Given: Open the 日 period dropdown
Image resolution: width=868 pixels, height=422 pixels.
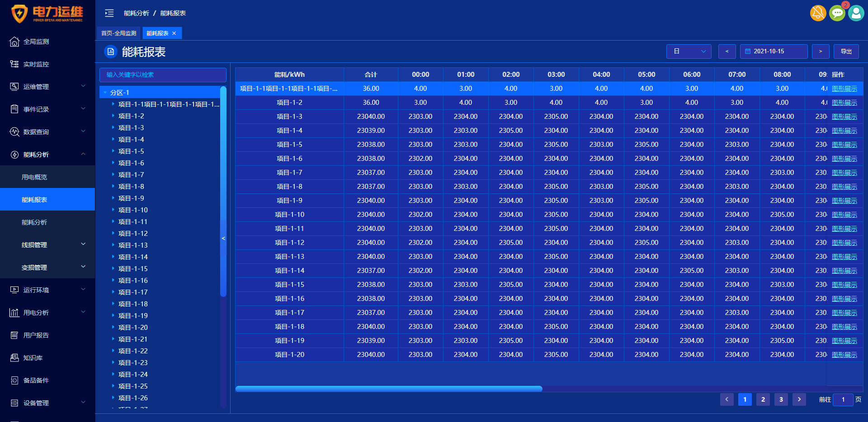Looking at the screenshot, I should pyautogui.click(x=689, y=52).
